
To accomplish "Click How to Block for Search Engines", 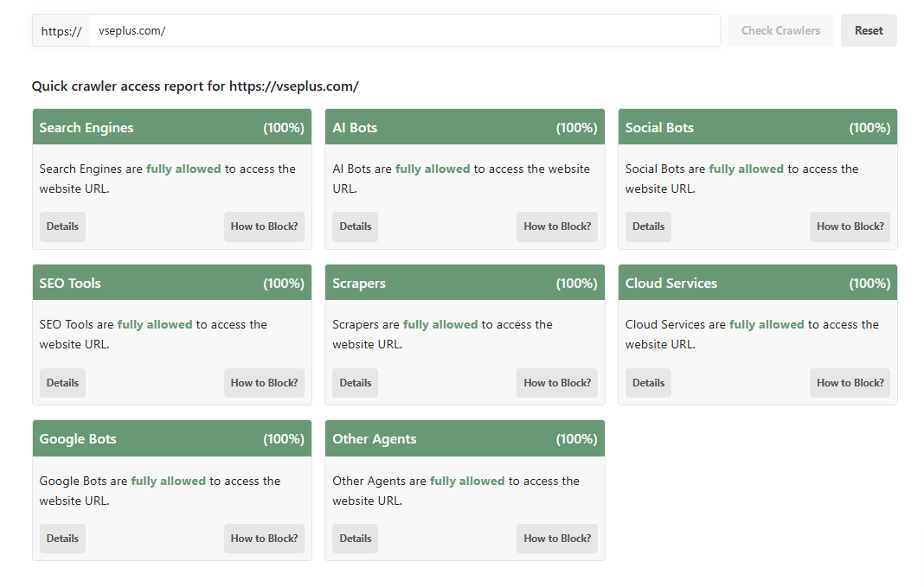I will click(264, 227).
